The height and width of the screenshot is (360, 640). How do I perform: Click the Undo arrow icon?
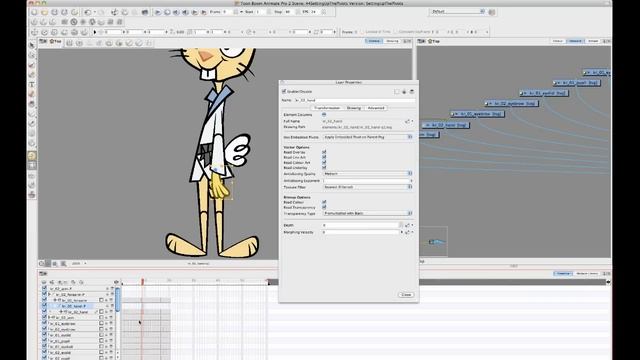coord(87,12)
